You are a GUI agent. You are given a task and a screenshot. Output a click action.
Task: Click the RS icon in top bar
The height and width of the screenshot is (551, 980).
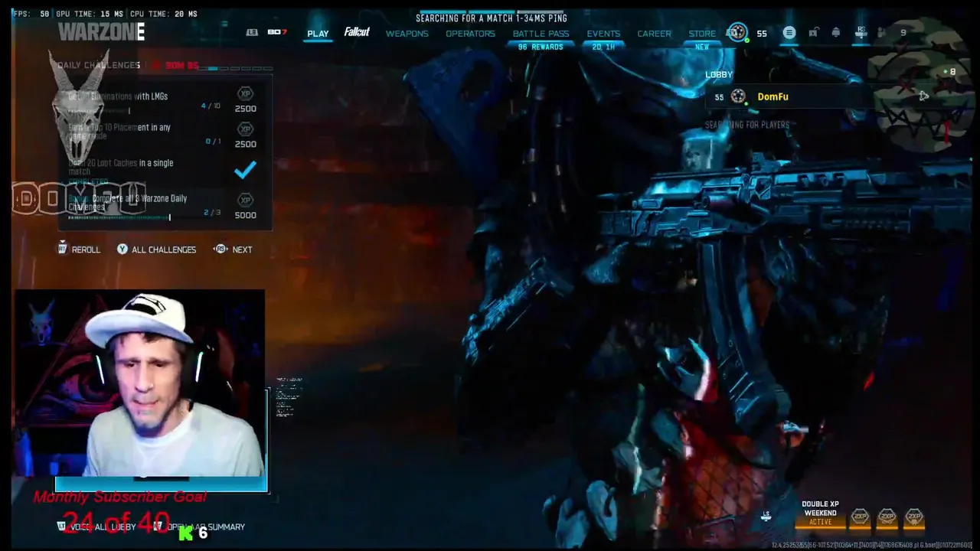pos(861,31)
